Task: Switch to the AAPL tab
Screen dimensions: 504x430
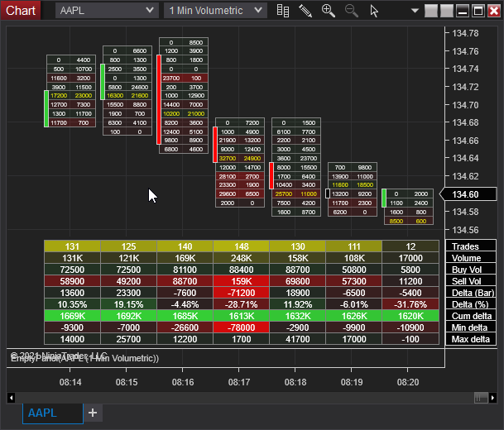Action: (x=53, y=413)
